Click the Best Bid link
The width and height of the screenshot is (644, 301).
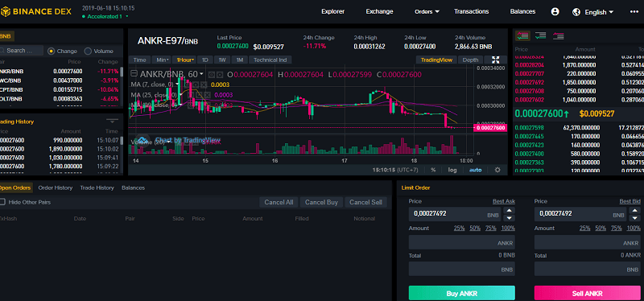pos(630,201)
